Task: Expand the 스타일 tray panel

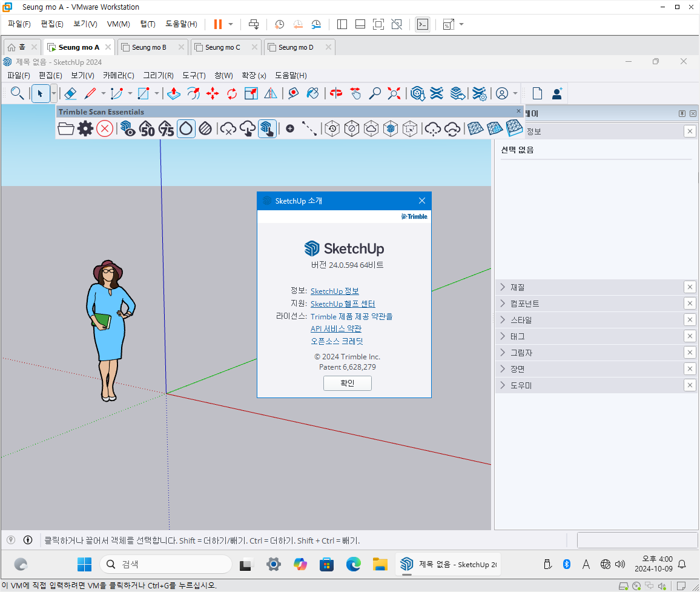Action: (589, 320)
